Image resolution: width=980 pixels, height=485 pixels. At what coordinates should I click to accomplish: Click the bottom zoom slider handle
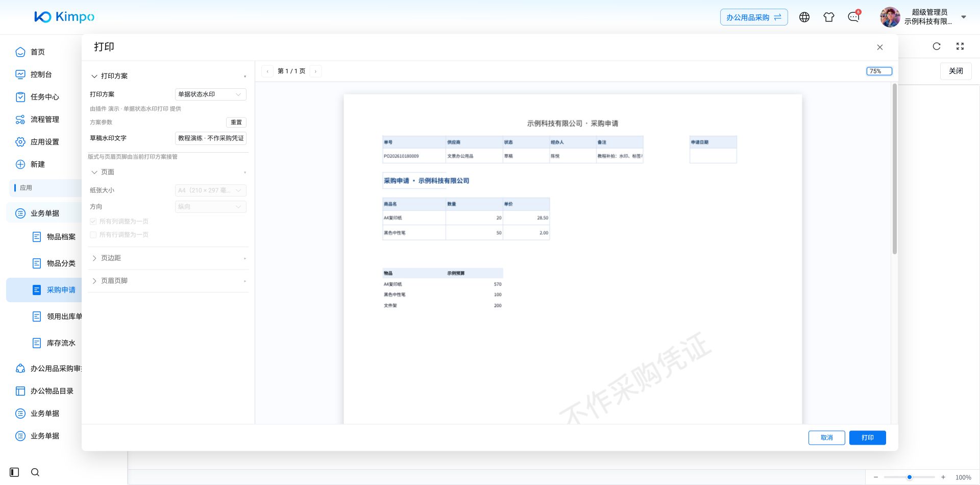(x=910, y=477)
